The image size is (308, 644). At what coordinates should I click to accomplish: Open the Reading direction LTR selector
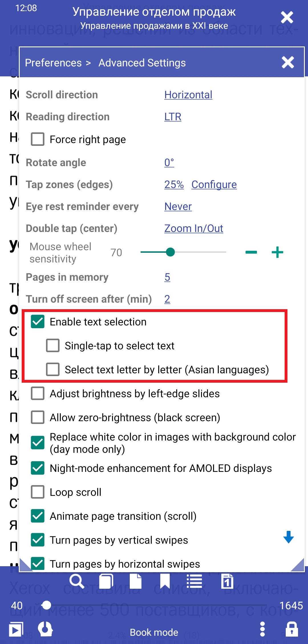173,117
